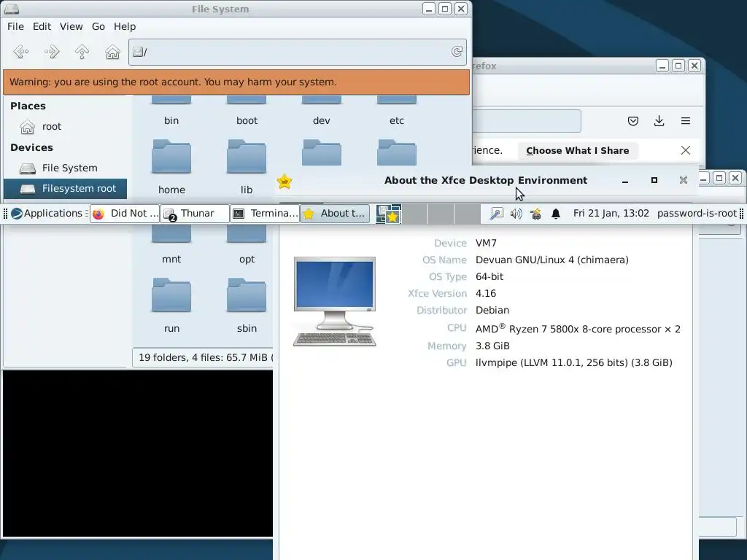
Task: Reload the current folder in Thunar
Action: coord(457,52)
